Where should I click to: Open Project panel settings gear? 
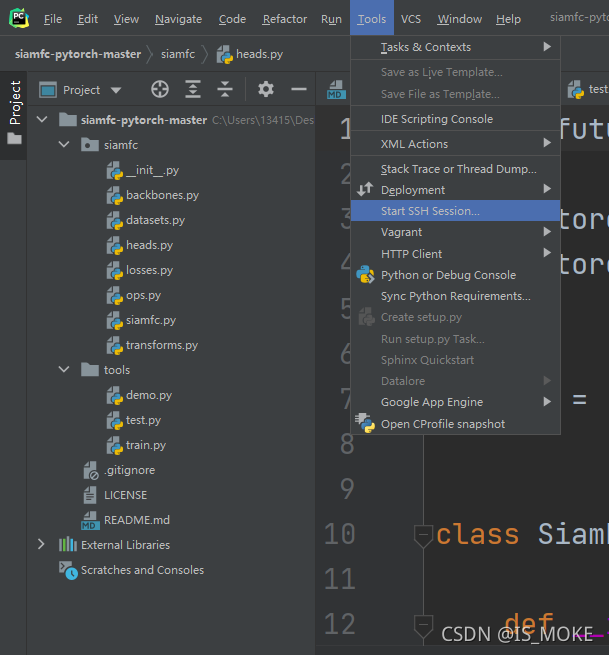(266, 89)
